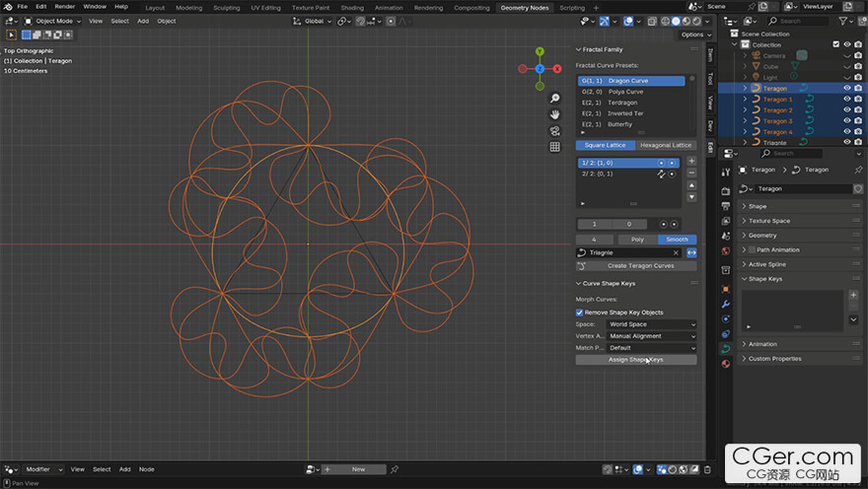Viewport: 868px width, 489px height.
Task: Hide Teragon 4 in viewport
Action: pyautogui.click(x=847, y=132)
